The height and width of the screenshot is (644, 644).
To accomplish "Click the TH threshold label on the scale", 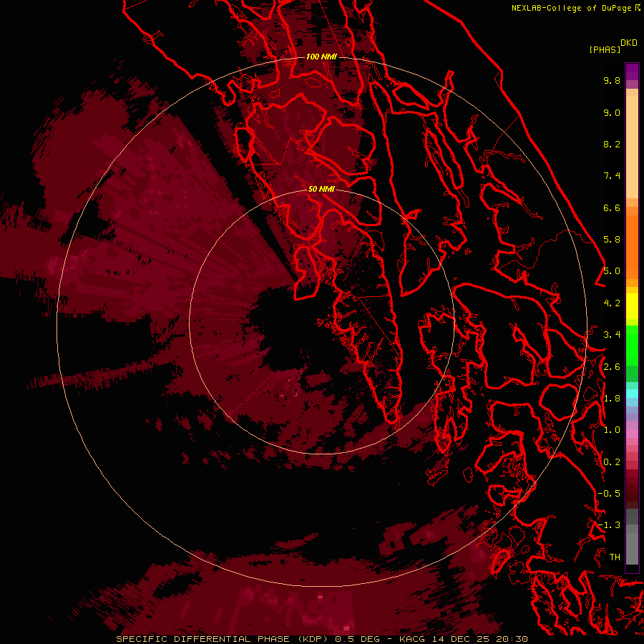I will tap(615, 557).
